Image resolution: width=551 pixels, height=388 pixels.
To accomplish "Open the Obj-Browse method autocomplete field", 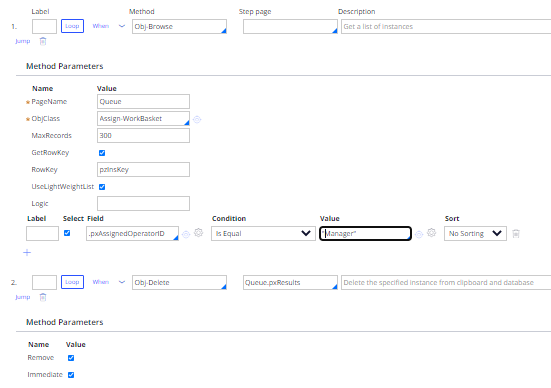I will [x=179, y=26].
